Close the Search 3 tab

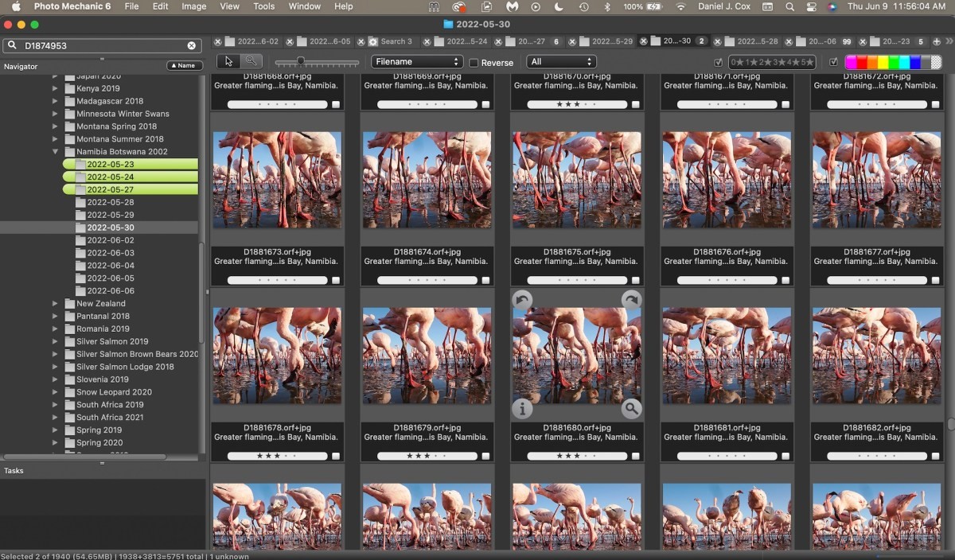pos(361,41)
